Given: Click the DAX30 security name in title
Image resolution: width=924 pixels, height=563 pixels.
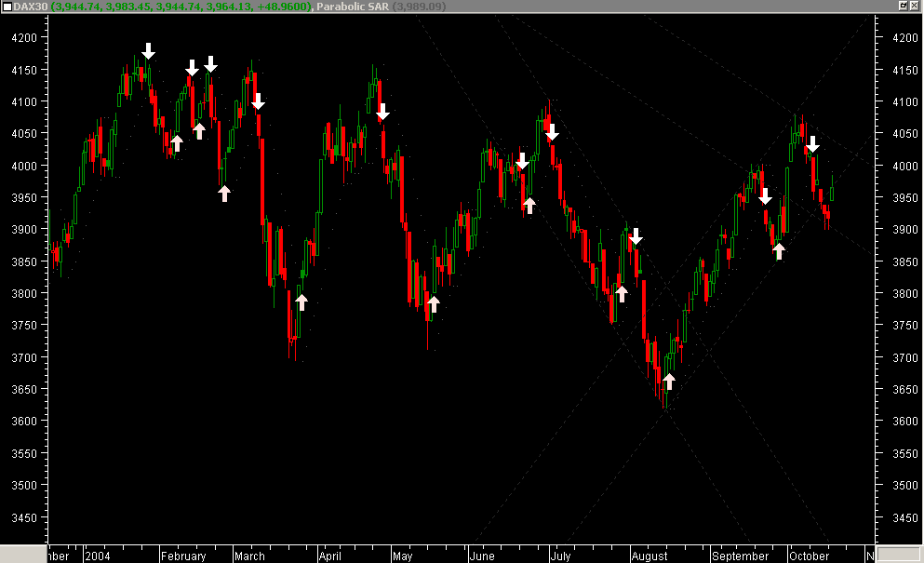Looking at the screenshot, I should (31, 7).
